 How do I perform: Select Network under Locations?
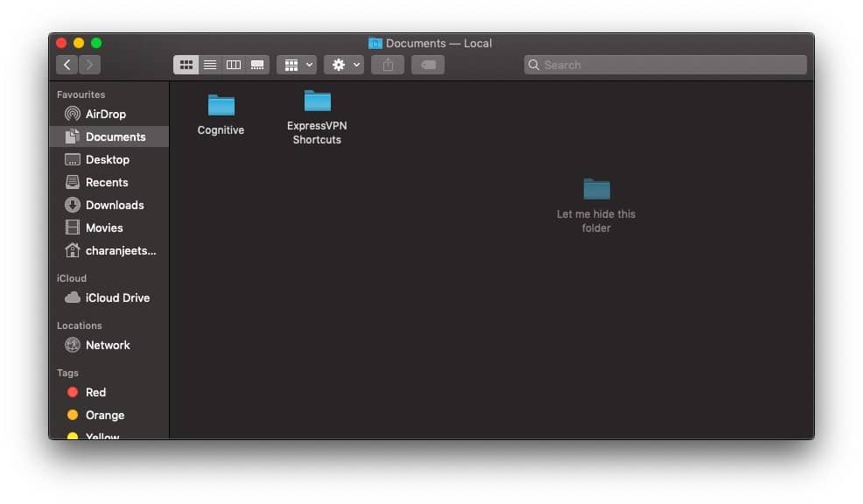tap(108, 345)
